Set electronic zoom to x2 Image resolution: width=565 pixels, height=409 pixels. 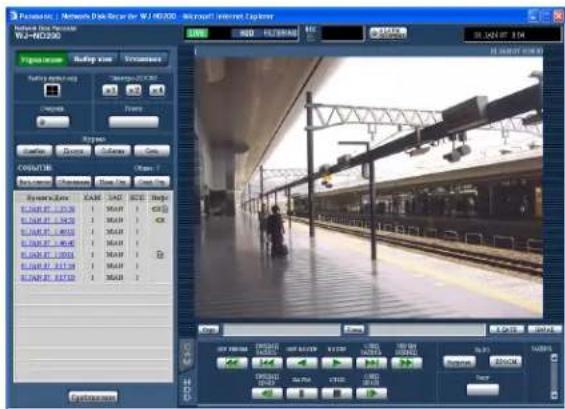[x=134, y=90]
